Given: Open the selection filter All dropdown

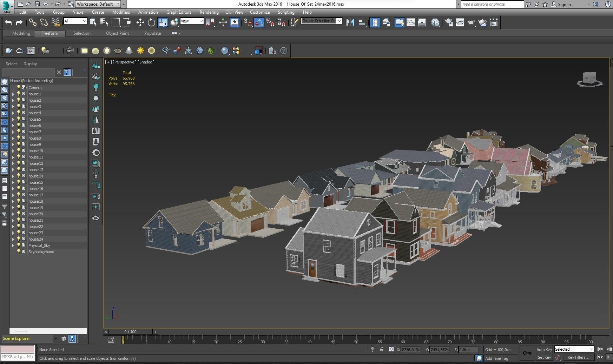Looking at the screenshot, I should click(75, 21).
